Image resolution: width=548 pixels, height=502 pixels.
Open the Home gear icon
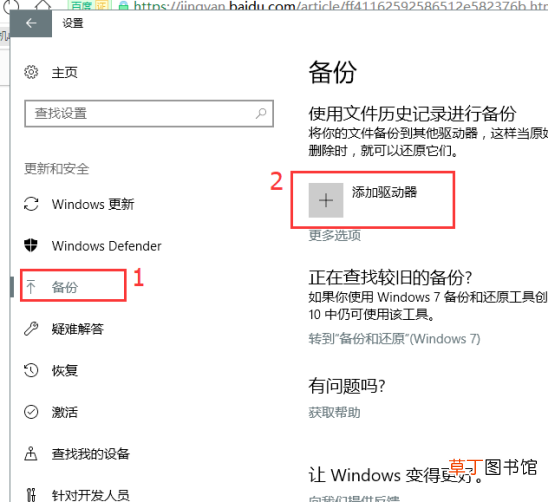pos(31,72)
